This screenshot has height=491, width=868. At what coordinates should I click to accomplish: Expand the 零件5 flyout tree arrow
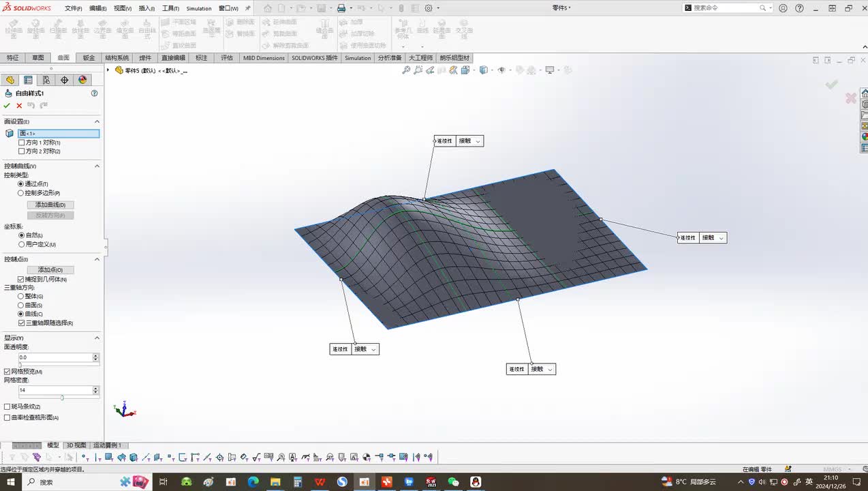108,70
